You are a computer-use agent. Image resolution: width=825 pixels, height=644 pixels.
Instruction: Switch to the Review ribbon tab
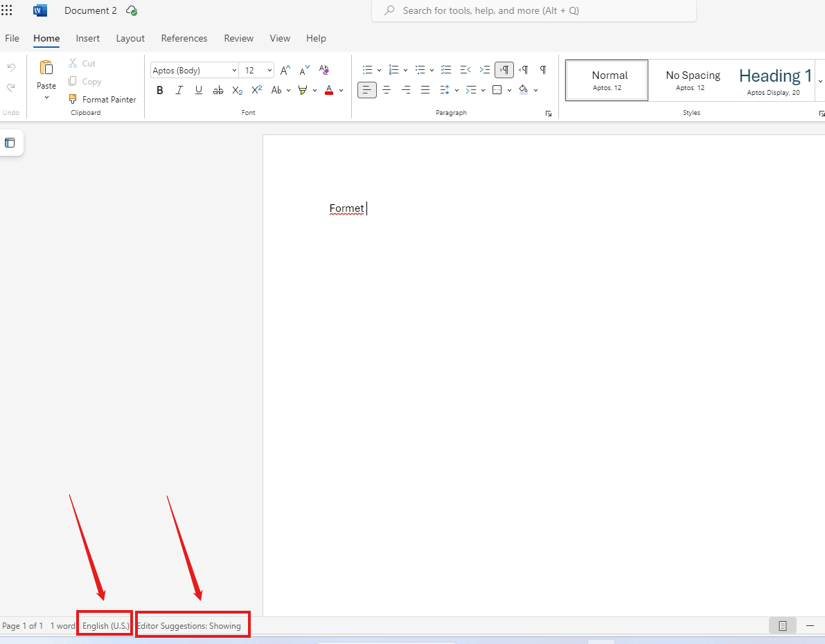pyautogui.click(x=238, y=38)
